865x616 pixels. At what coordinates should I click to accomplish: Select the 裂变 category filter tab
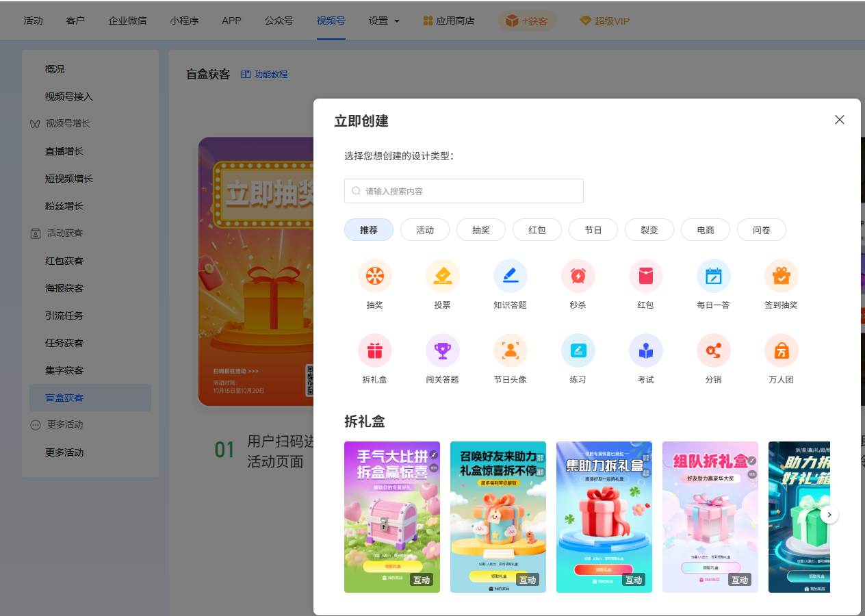tap(649, 230)
